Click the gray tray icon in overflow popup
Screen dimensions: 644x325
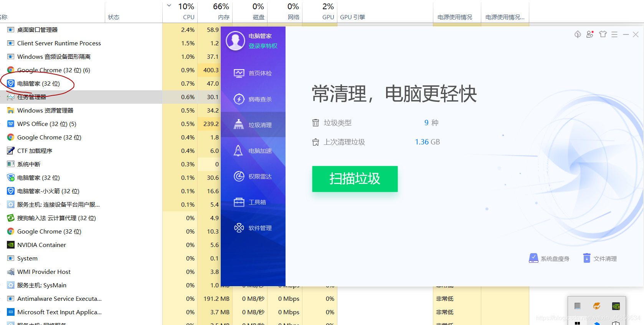577,306
